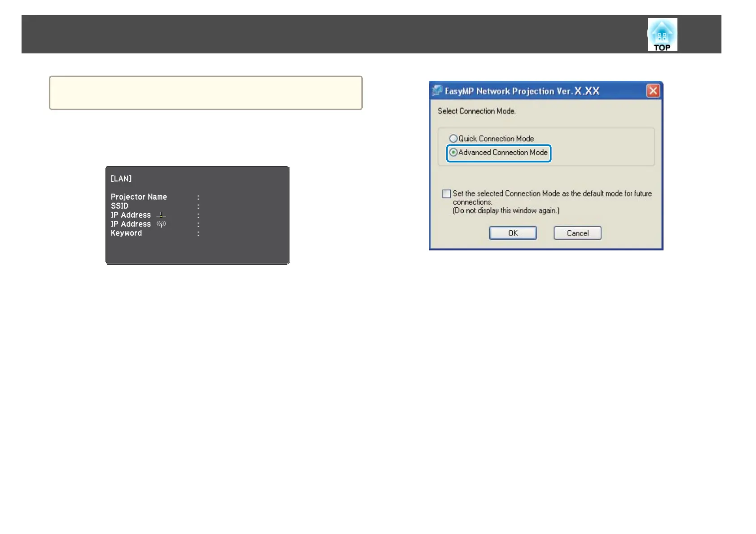Click the Select Connection Mode text
756x534 pixels.
[477, 111]
